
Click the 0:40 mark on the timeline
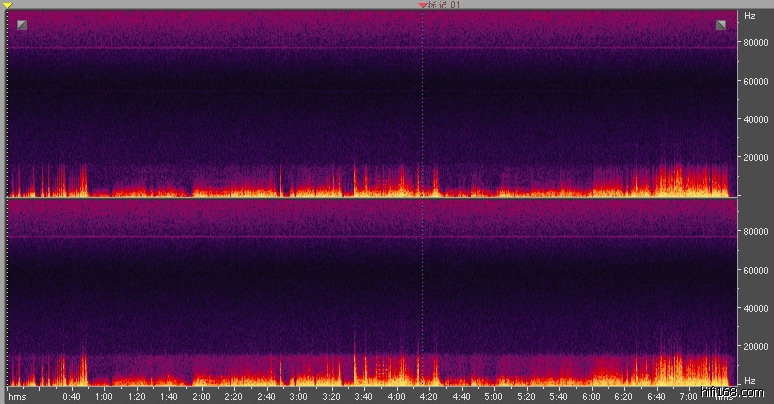pos(71,396)
